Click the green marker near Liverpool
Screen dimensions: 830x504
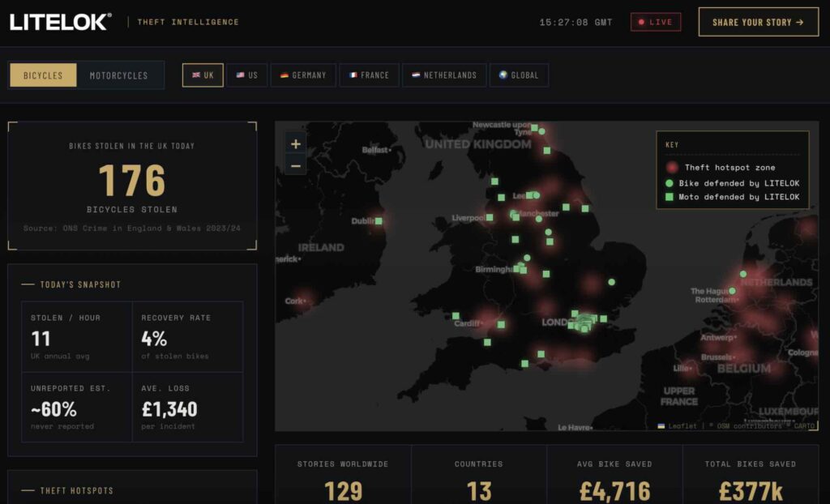pos(490,218)
